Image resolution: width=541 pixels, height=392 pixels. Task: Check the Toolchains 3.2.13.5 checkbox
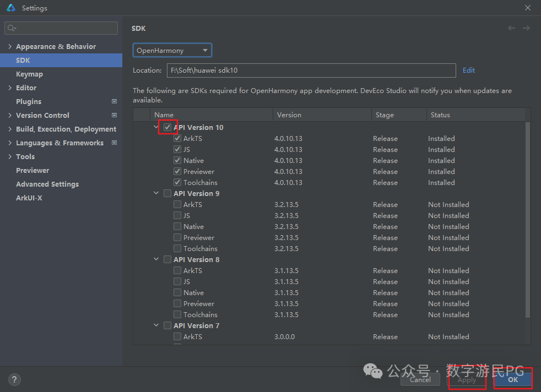tap(177, 248)
